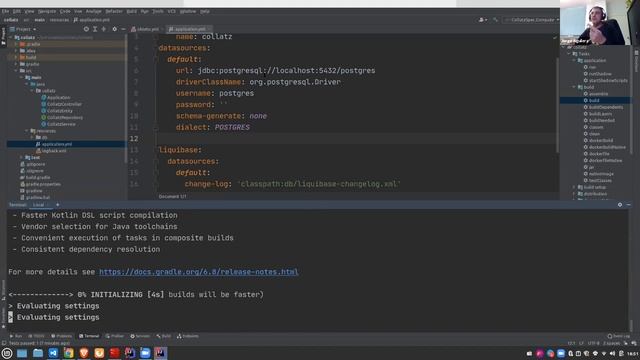Open the Zoom icon in the taskbar
This screenshot has width=640, height=360.
click(x=145, y=353)
